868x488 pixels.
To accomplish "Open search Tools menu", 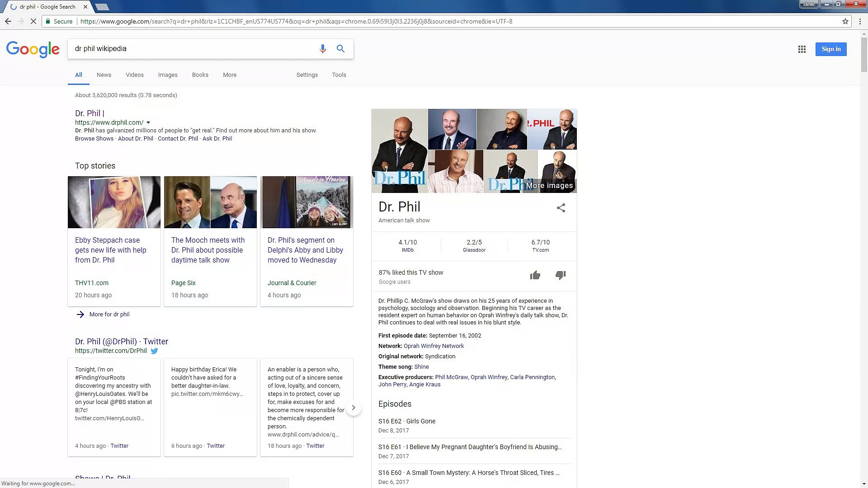I will click(x=339, y=75).
